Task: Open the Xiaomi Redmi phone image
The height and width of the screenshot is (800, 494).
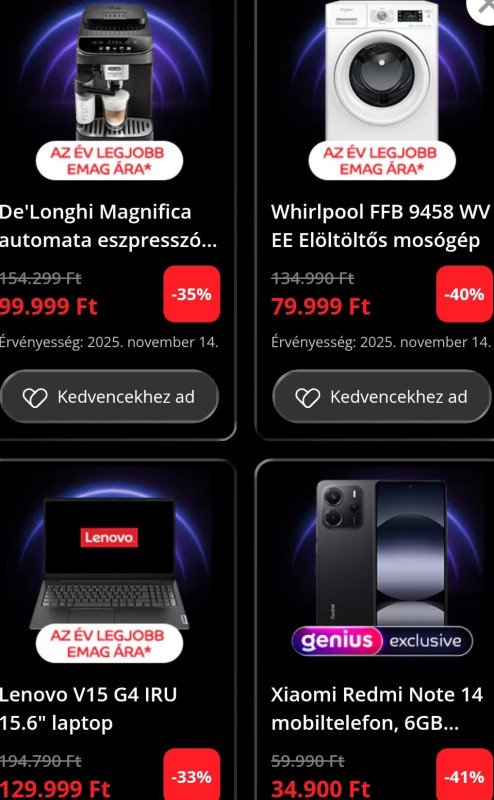Action: pyautogui.click(x=381, y=554)
